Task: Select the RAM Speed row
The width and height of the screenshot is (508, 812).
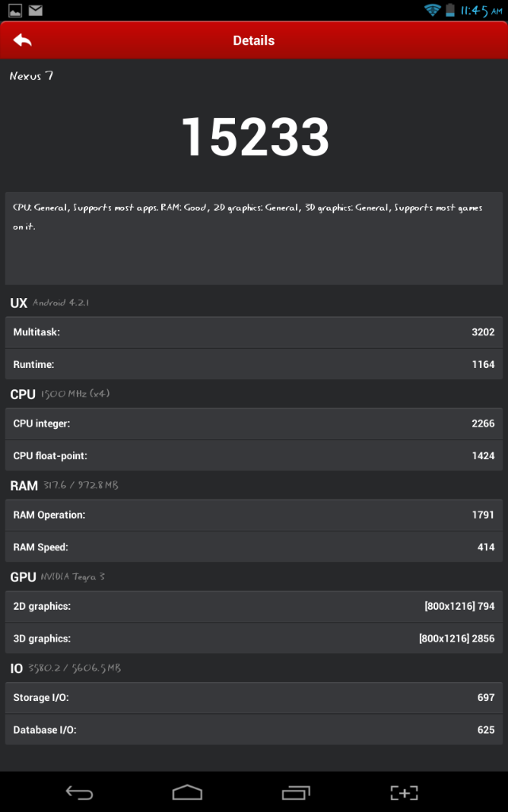Action: [253, 547]
